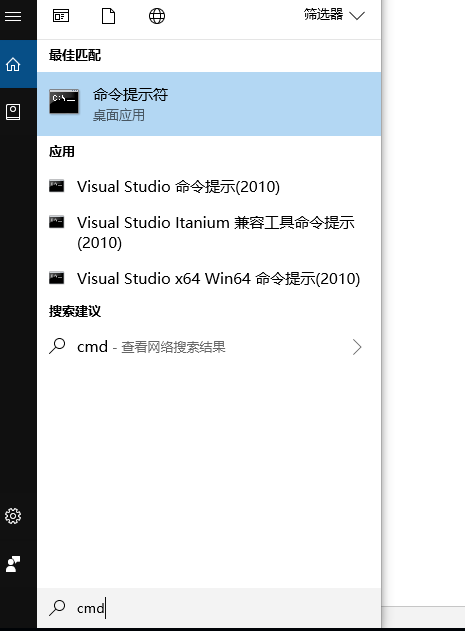Screen dimensions: 465x631
Task: Filter results by Web globe icon
Action: 157,16
